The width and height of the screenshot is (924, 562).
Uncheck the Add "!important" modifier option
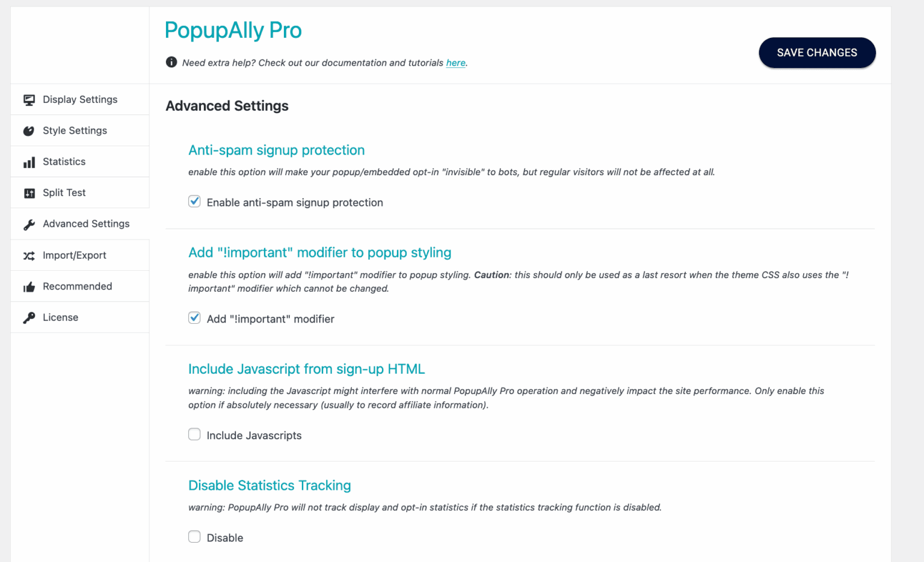coord(194,317)
